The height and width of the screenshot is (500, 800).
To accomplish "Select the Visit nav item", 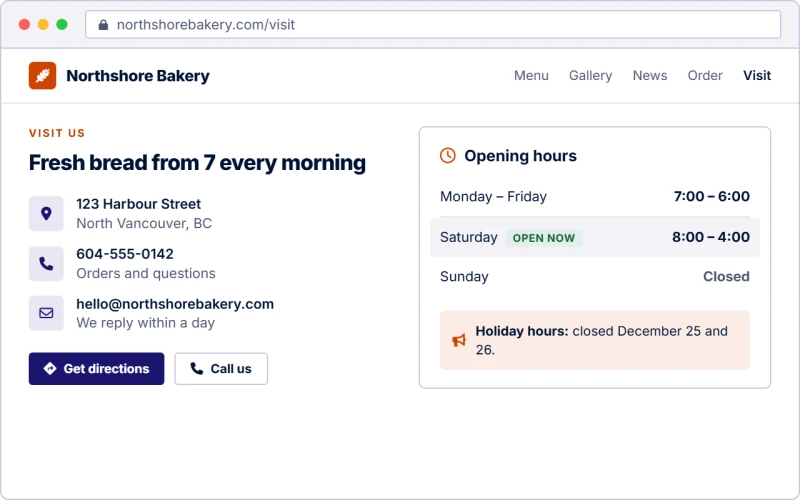I will [757, 76].
